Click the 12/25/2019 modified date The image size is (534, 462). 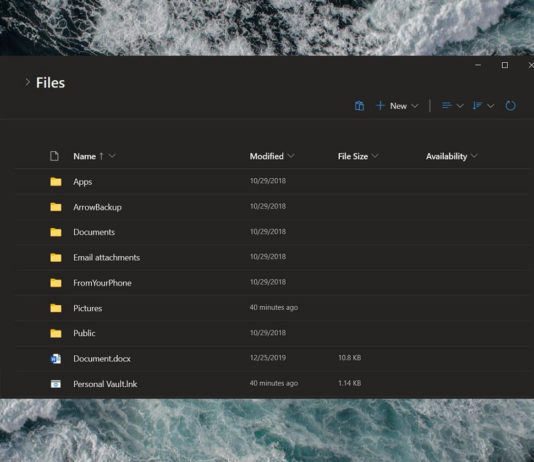[x=268, y=358]
